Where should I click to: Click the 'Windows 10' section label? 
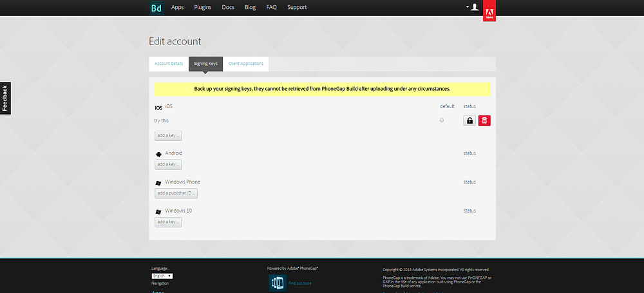(x=178, y=211)
